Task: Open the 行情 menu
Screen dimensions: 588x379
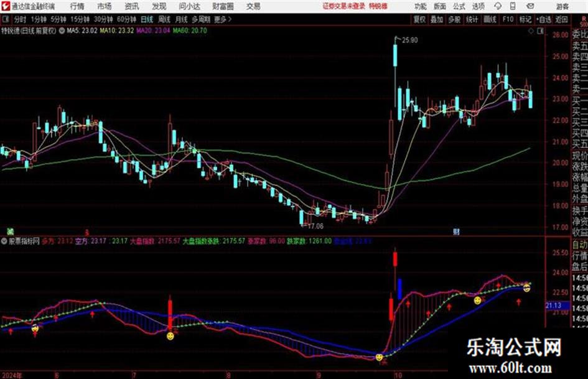Action: tap(77, 6)
